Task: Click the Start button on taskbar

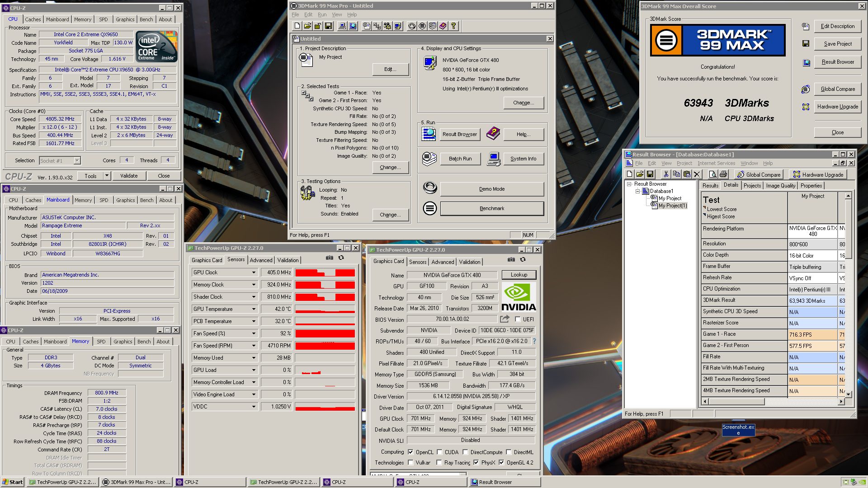Action: (13, 482)
